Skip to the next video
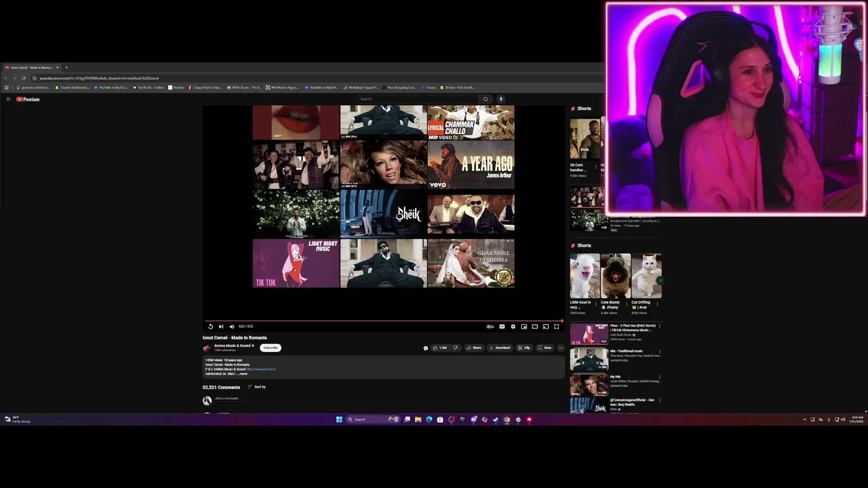868x488 pixels. pyautogui.click(x=221, y=327)
